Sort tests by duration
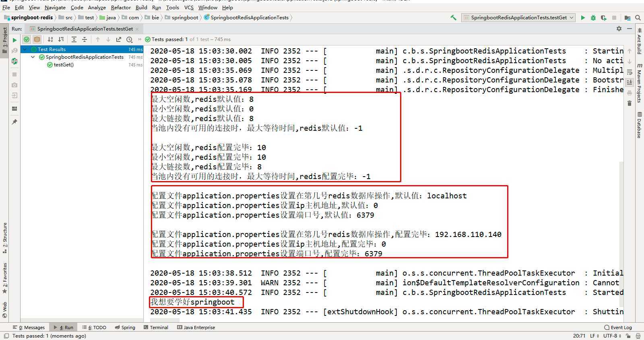Screen dimensions: 644x340 61,39
